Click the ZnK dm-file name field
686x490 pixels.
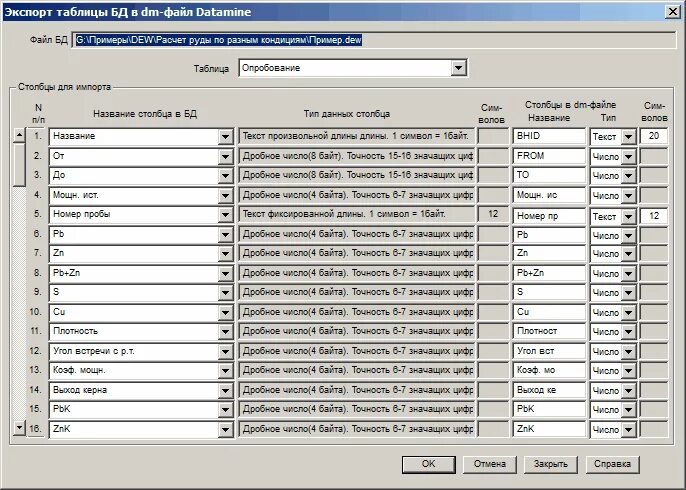pos(549,429)
